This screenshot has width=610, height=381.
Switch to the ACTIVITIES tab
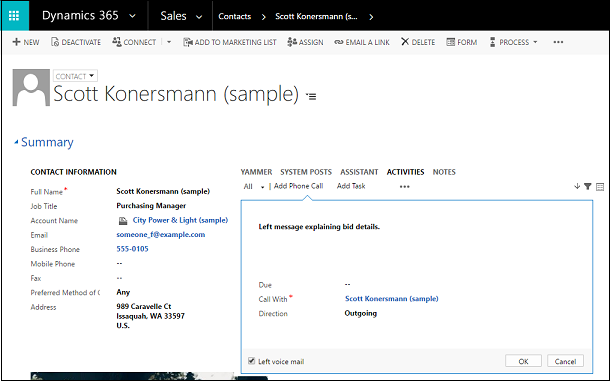(405, 172)
